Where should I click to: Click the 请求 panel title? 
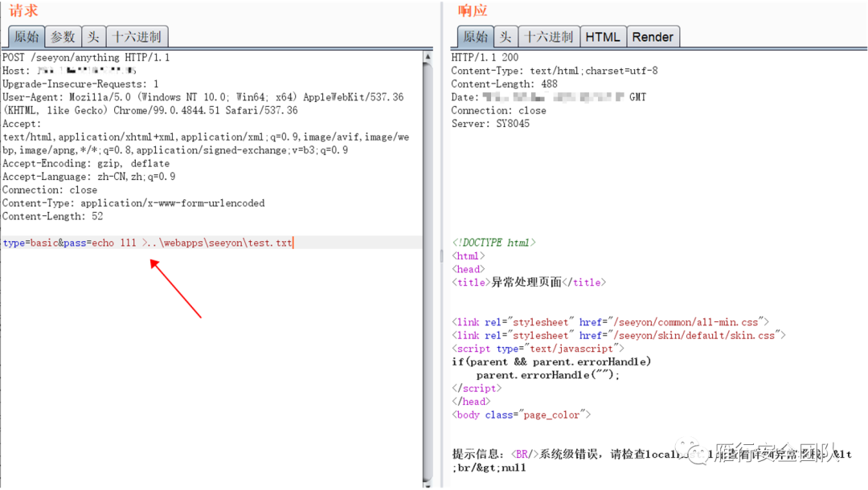click(x=23, y=10)
